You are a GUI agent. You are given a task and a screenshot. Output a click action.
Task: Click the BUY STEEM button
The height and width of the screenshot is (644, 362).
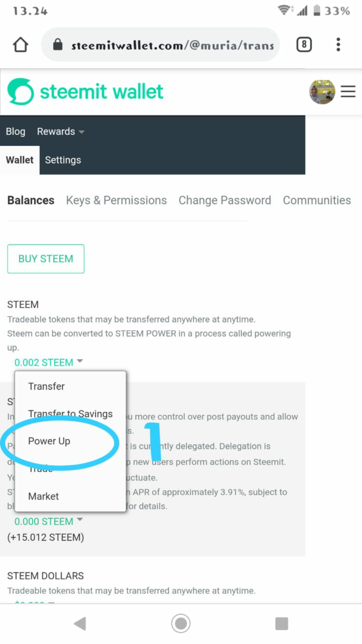[46, 259]
